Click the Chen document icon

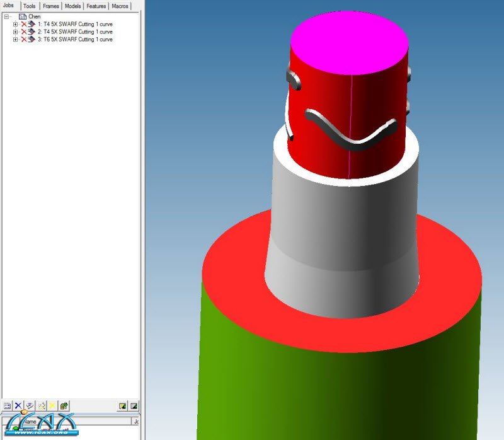click(x=23, y=17)
